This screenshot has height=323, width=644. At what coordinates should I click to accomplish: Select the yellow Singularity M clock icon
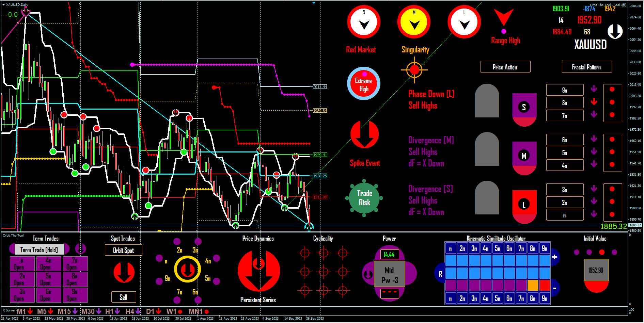414,22
